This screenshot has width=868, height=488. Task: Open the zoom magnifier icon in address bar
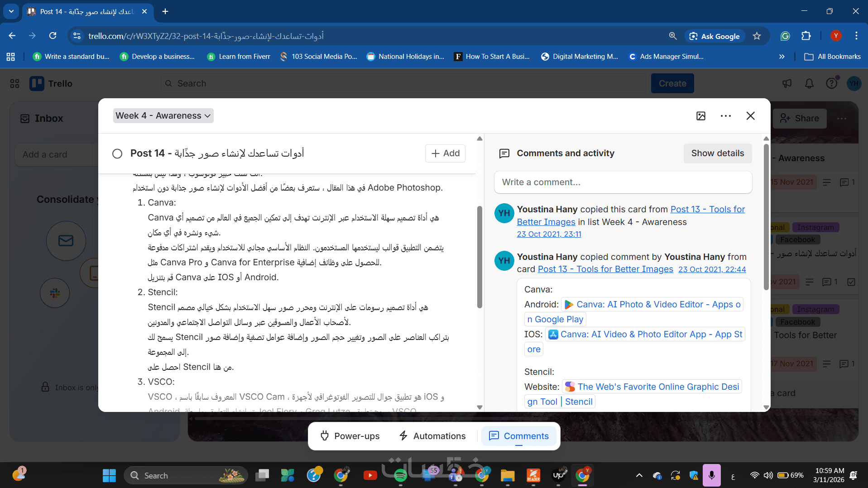coord(673,36)
